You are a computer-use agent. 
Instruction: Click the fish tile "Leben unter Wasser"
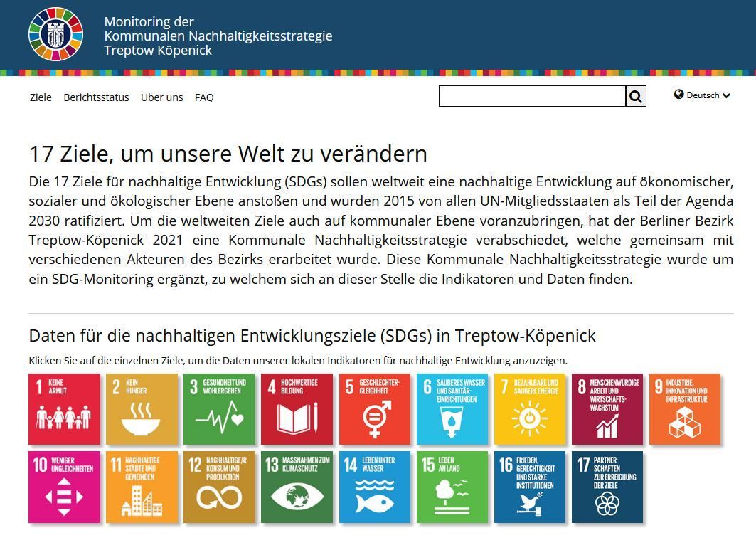pyautogui.click(x=374, y=487)
